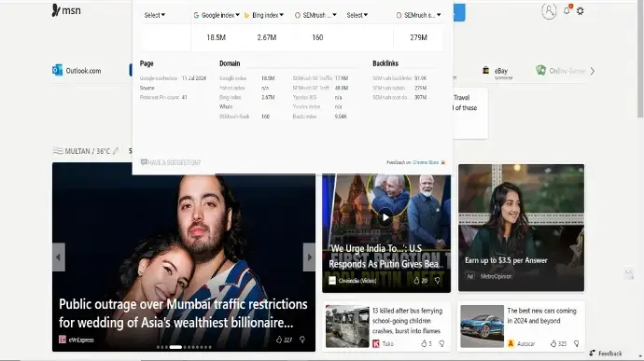Viewport: 644px width, 361px height.
Task: Click the SEMrush backlinks 51.9K value
Action: (x=421, y=78)
